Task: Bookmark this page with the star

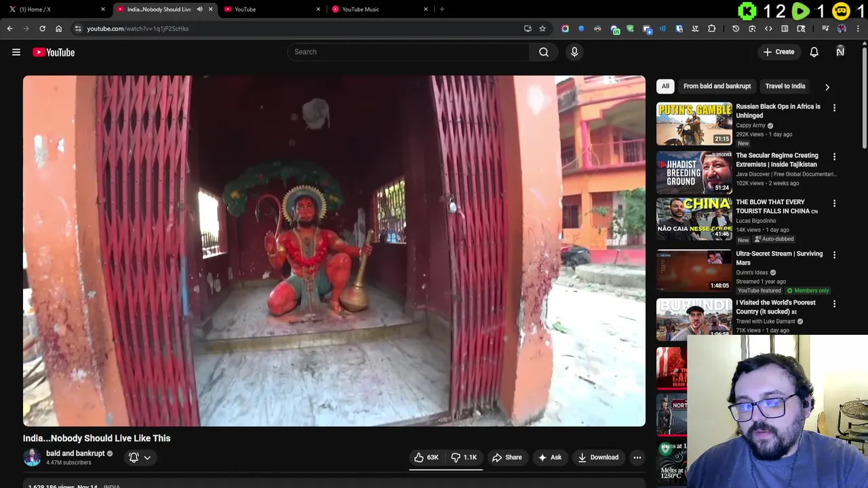Action: pos(542,28)
